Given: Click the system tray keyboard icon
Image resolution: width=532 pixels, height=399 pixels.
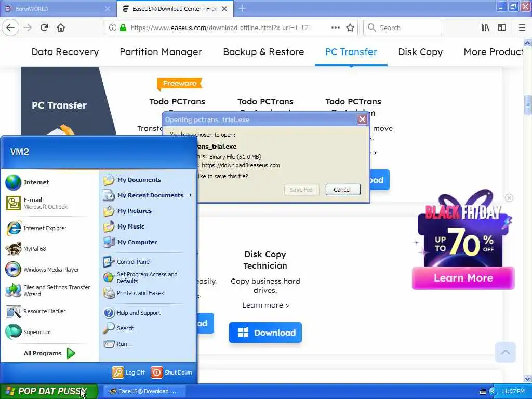Looking at the screenshot, I should tap(483, 392).
